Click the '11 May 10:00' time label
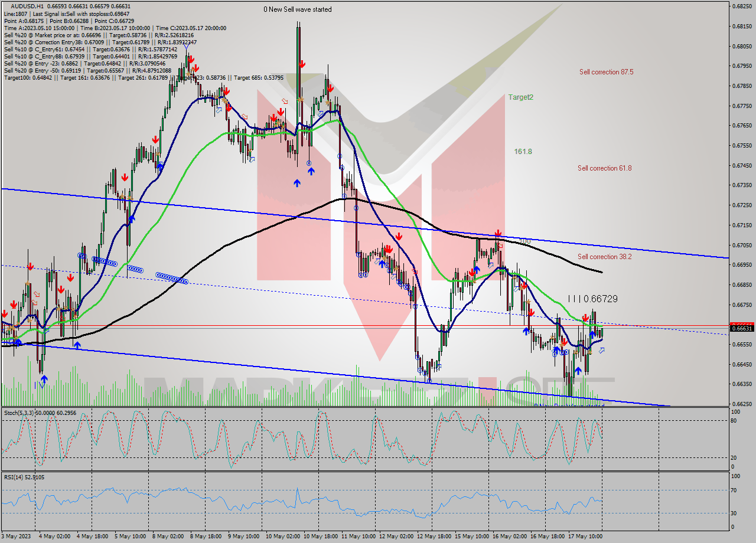Screen dimensions: 756x543 tap(359, 537)
